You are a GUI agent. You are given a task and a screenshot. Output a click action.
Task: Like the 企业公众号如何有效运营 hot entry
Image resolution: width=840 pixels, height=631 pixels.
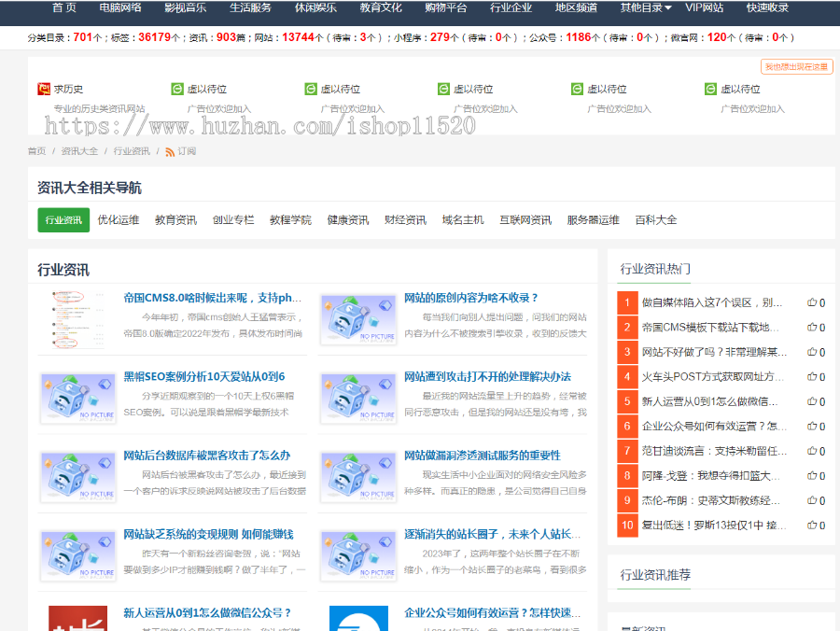(x=812, y=426)
